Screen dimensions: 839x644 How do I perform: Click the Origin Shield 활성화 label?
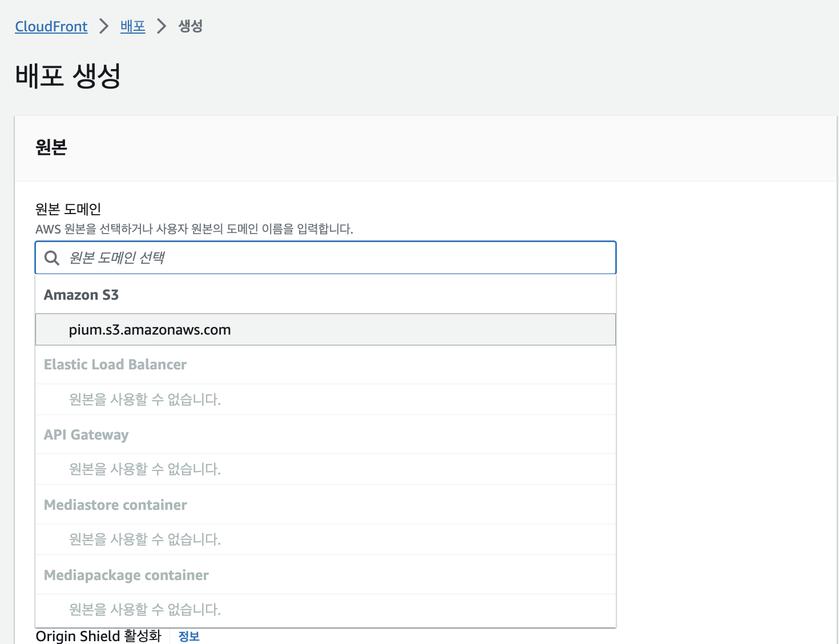98,636
